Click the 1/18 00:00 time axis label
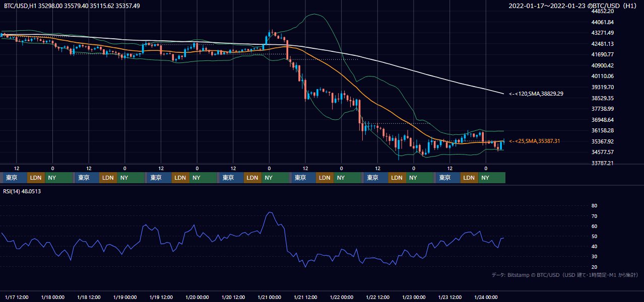Viewport: 644px width, 302px height. tap(53, 297)
